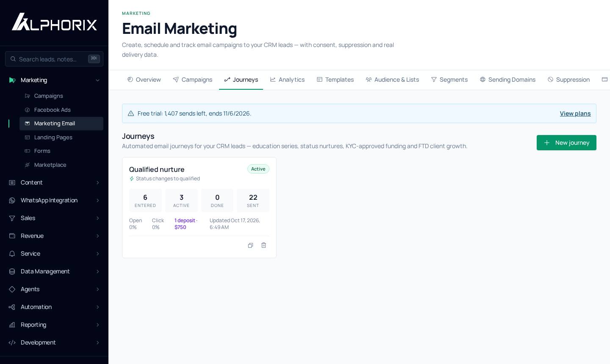Click the Data Management database icon
Image resolution: width=610 pixels, height=364 pixels.
click(12, 271)
